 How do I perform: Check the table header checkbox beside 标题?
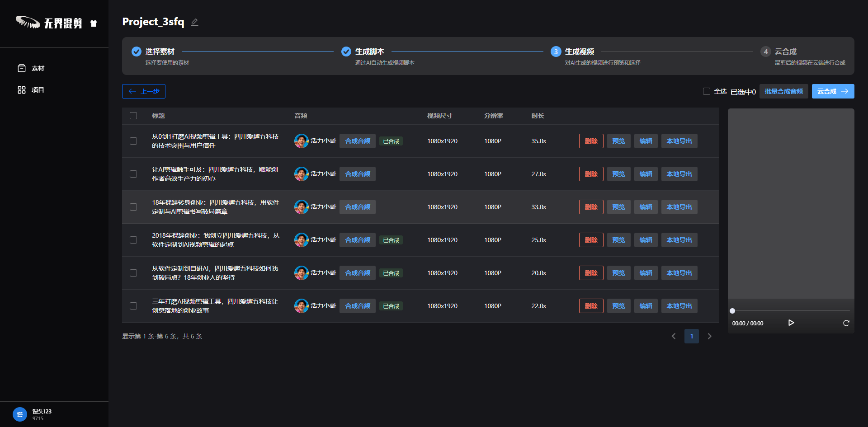click(133, 116)
